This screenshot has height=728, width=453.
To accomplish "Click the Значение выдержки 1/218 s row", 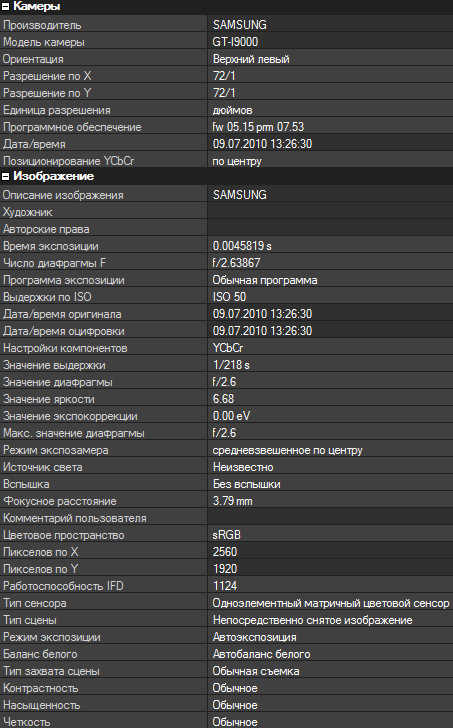I will click(x=226, y=365).
